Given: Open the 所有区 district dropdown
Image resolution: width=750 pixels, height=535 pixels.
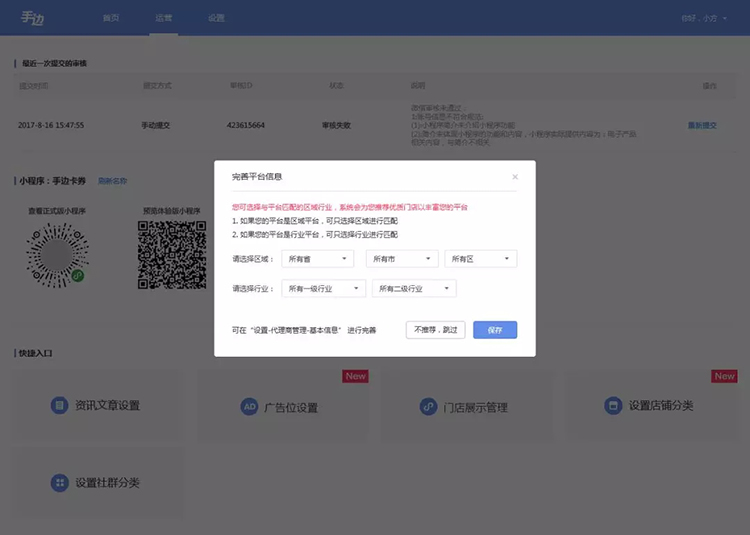Looking at the screenshot, I should (x=481, y=259).
